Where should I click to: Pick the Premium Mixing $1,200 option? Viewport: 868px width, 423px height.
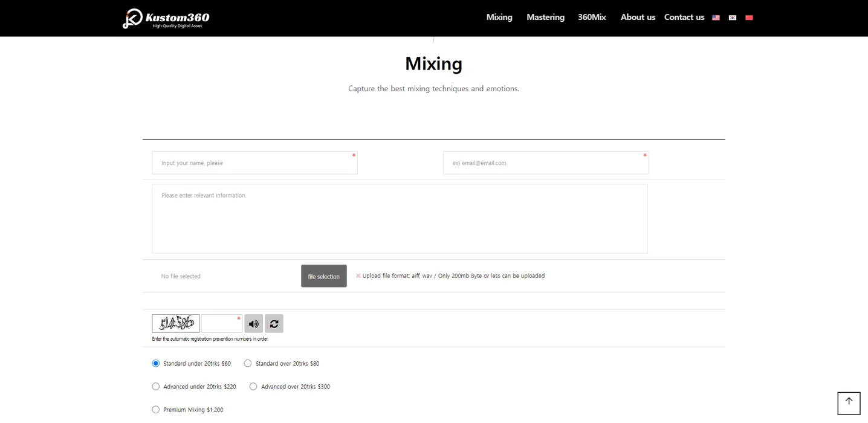(x=156, y=410)
